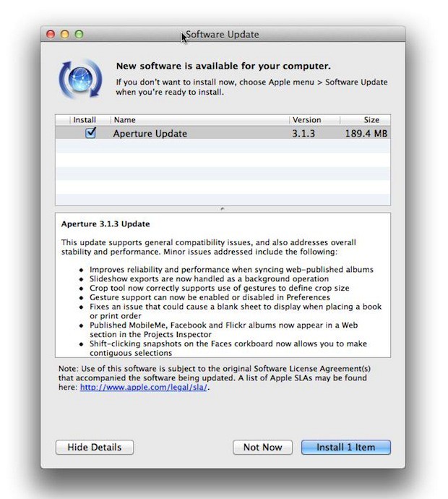The image size is (448, 499).
Task: Sort updates by Size column header
Action: click(x=371, y=120)
